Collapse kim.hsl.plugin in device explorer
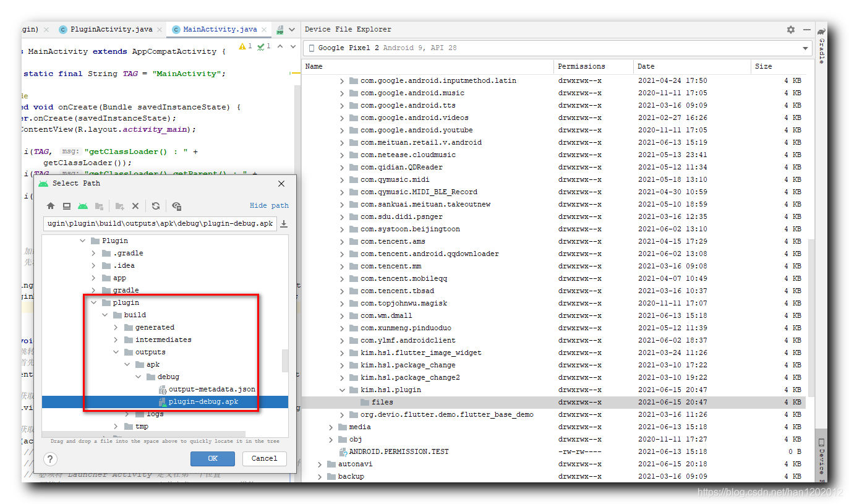Viewport: 849px width, 504px height. tap(343, 390)
